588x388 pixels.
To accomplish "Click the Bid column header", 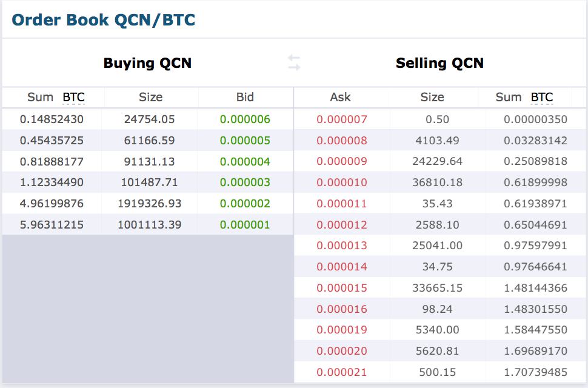I will pos(245,97).
